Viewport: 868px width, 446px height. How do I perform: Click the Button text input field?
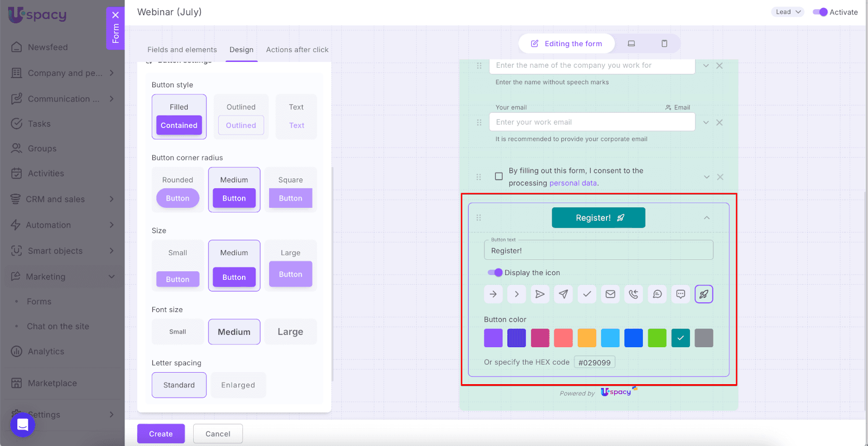(x=598, y=251)
